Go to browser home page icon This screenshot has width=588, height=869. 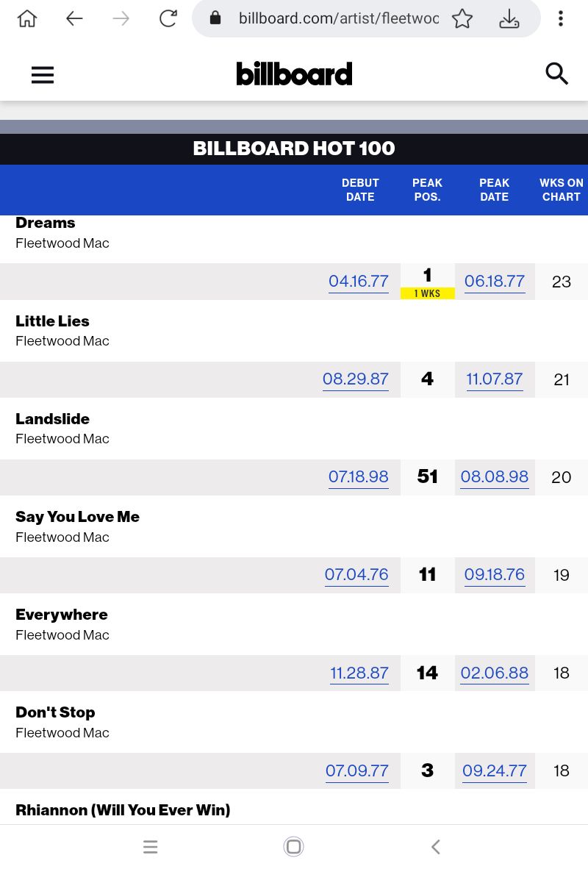tap(27, 18)
